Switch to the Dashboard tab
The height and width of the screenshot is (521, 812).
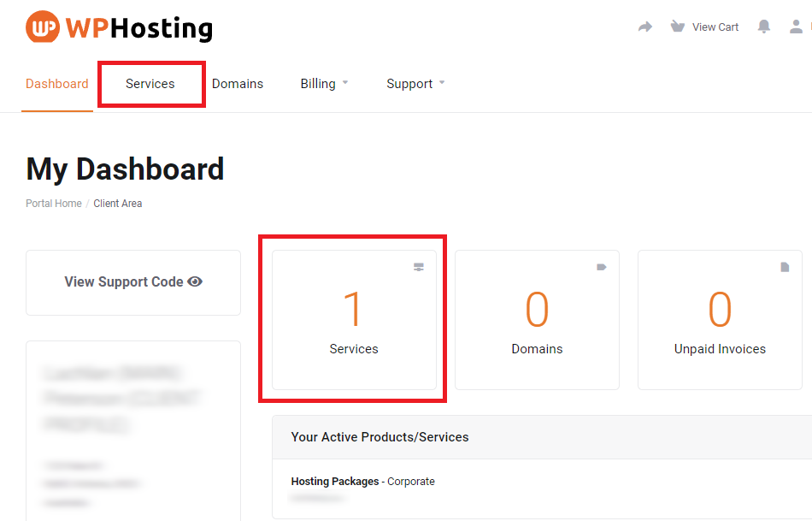pos(57,84)
